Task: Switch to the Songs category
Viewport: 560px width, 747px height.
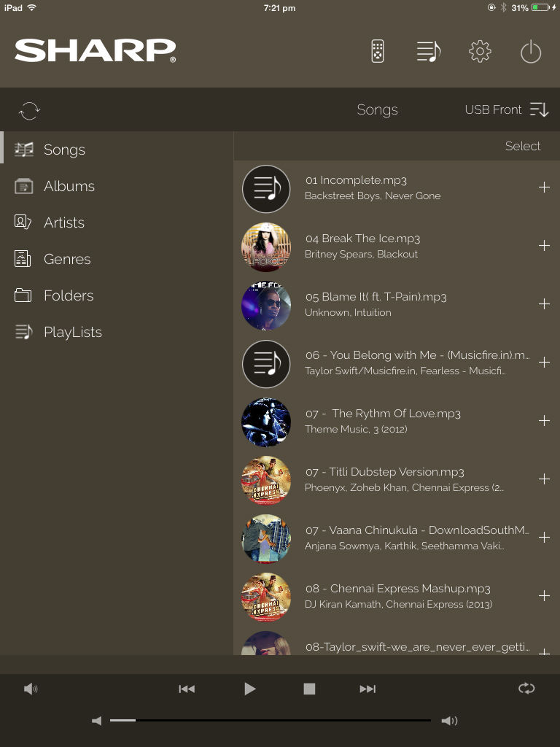Action: (117, 150)
